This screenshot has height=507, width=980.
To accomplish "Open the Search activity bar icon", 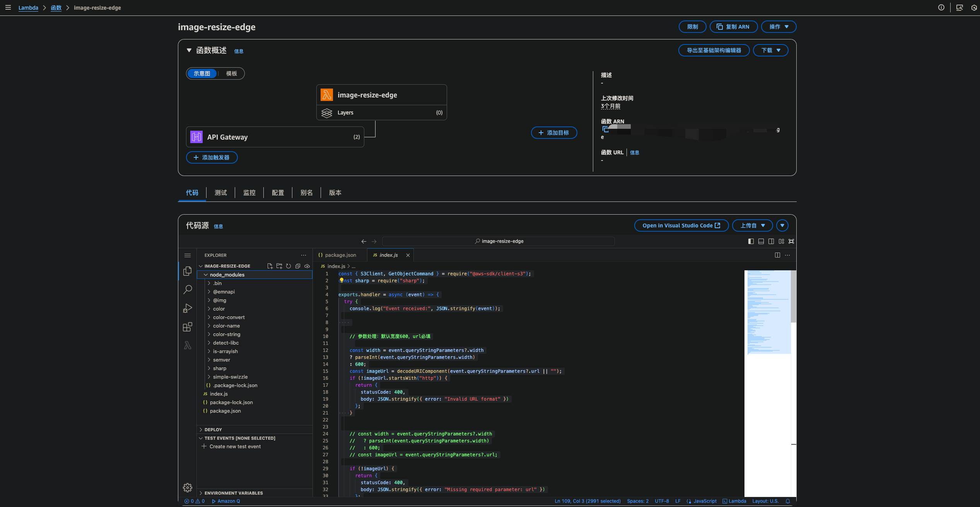I will pyautogui.click(x=188, y=289).
